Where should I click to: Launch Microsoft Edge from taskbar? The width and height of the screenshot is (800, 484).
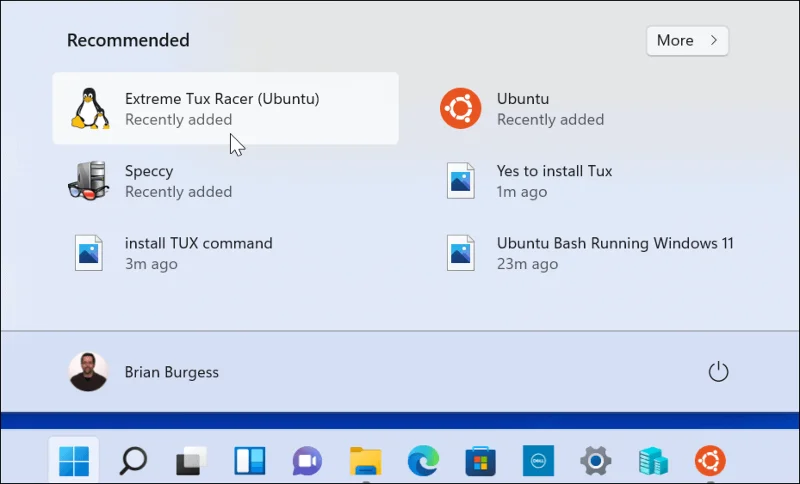tap(423, 461)
